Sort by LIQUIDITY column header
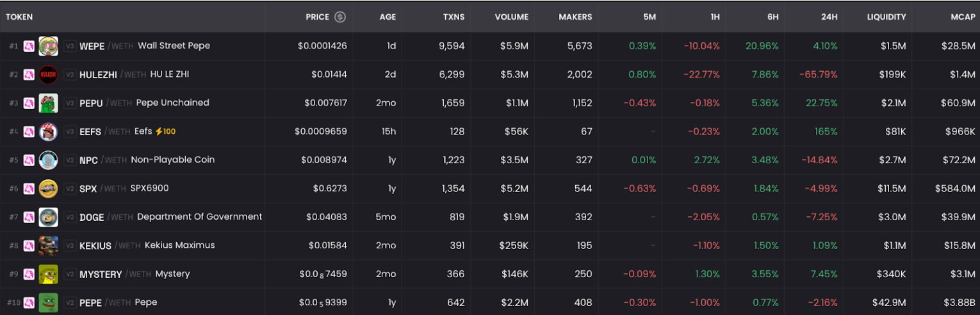This screenshot has width=980, height=315. click(886, 17)
